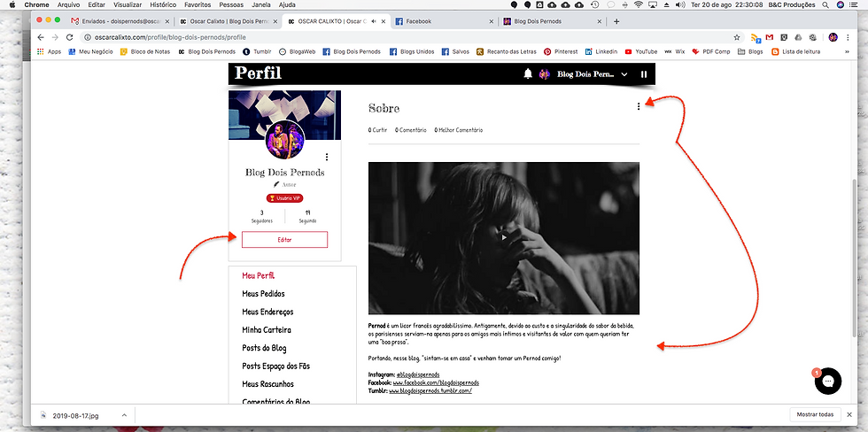Reload the page with the refresh icon
Screen dimensions: 868x432
tap(69, 37)
